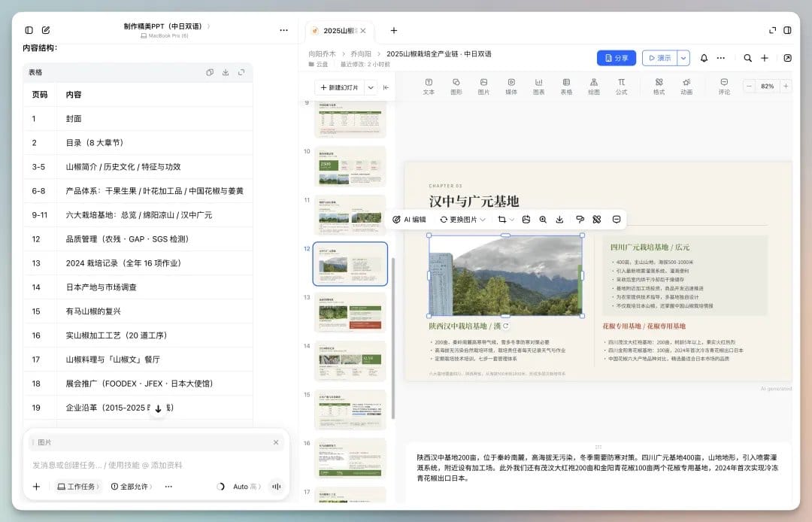Viewport: 812px width, 522px height.
Task: Click 新建幻灯片 new slide button
Action: (x=340, y=87)
